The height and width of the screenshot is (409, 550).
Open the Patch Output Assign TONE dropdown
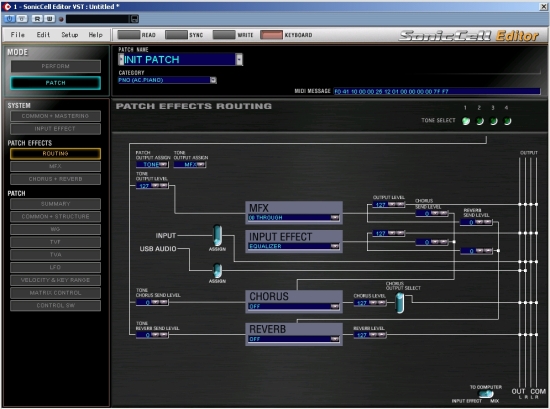[163, 164]
